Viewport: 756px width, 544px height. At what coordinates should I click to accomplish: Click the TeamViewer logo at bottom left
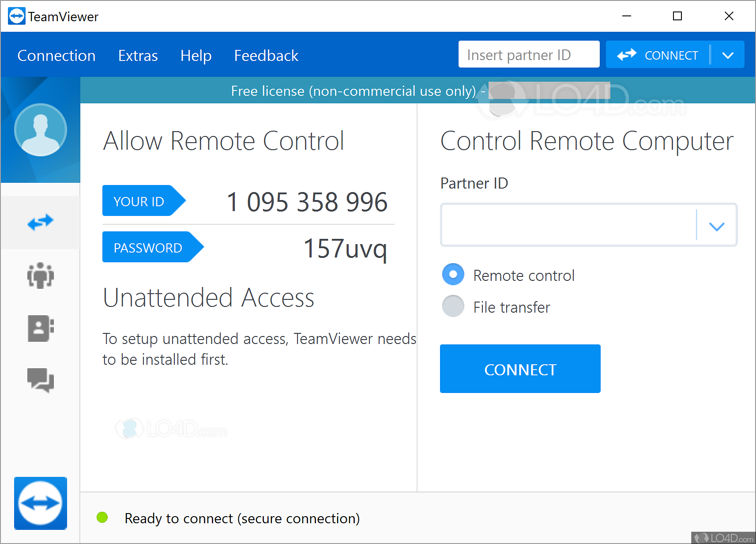coord(40,503)
